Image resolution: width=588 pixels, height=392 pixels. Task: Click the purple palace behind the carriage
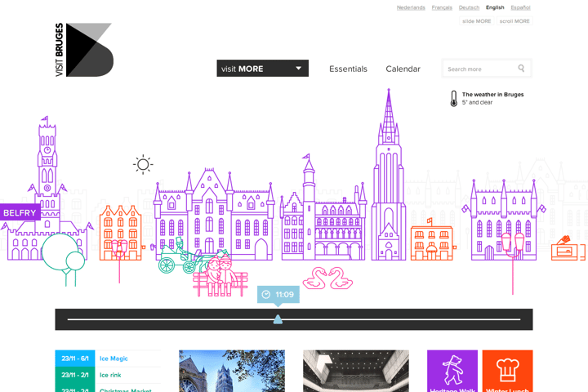(214, 215)
